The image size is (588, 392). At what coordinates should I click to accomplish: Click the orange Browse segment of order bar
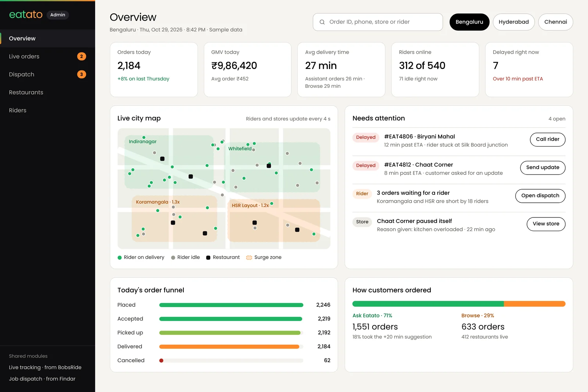click(535, 304)
